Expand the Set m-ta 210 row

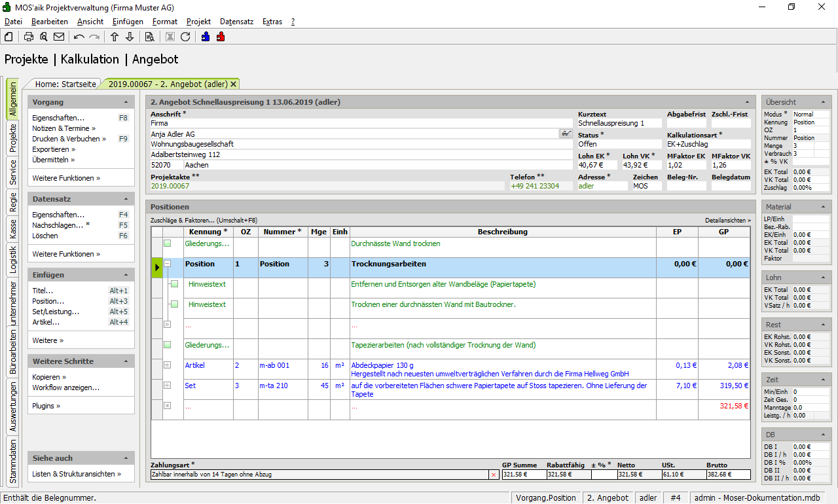pyautogui.click(x=168, y=386)
